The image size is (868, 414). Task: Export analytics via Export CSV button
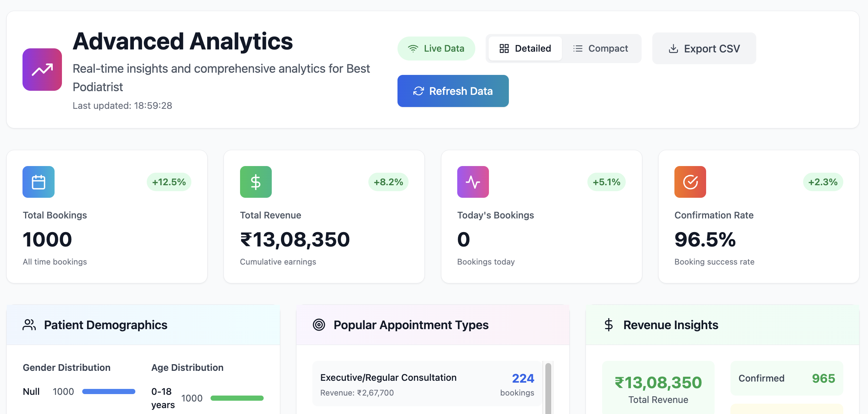[704, 48]
